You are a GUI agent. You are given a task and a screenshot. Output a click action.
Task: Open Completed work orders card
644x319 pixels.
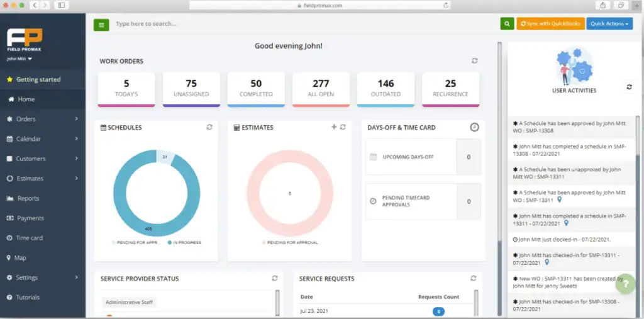pyautogui.click(x=256, y=89)
